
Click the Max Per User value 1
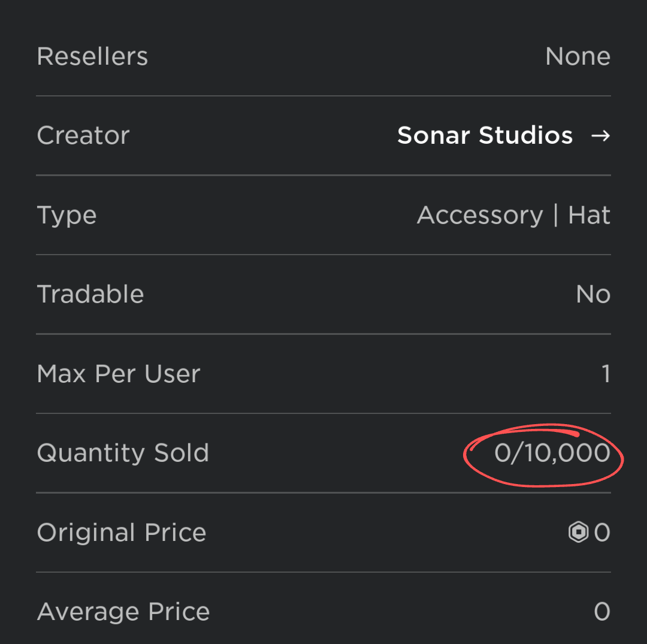(x=606, y=374)
